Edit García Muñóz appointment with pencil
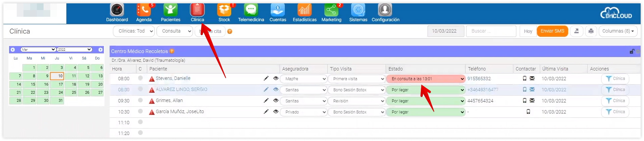The height and width of the screenshot is (141, 644). coord(266,112)
